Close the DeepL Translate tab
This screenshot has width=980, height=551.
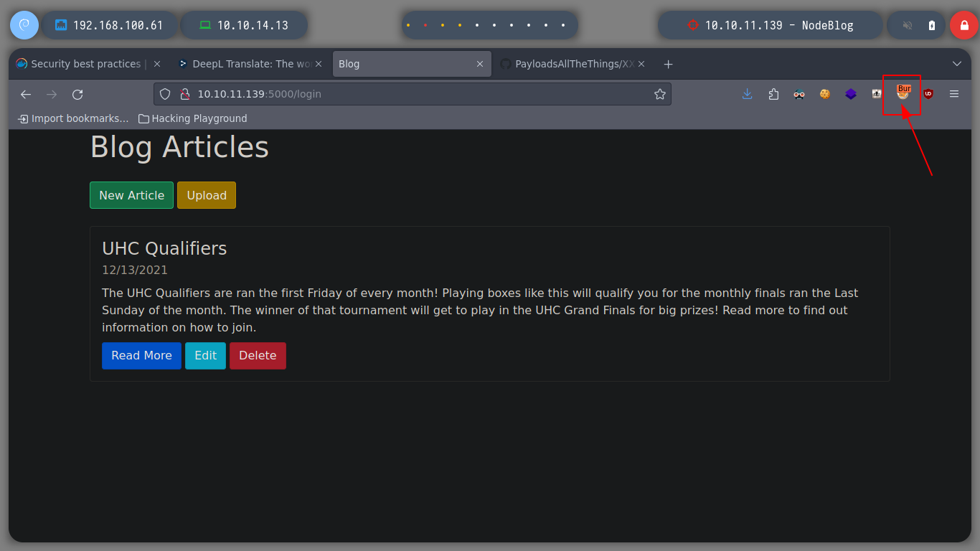coord(319,64)
